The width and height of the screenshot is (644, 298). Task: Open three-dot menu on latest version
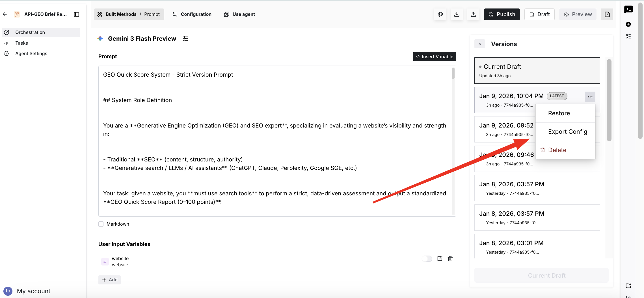coord(590,97)
